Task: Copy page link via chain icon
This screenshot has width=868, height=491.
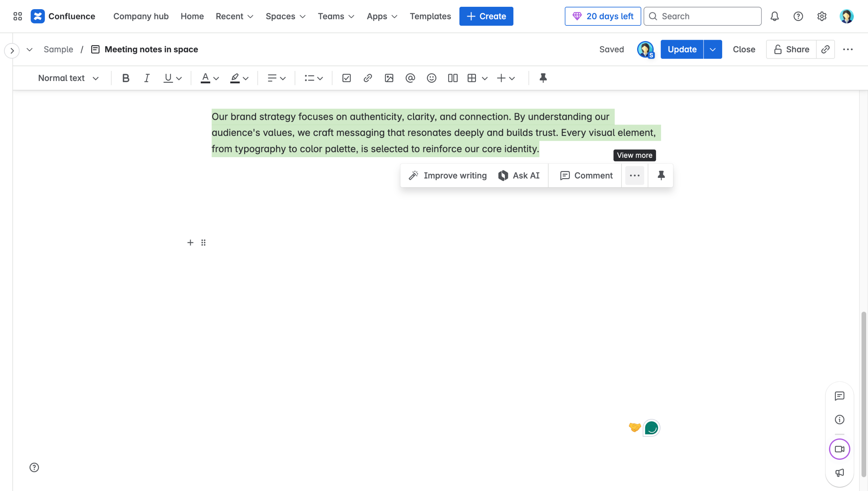Action: 825,50
